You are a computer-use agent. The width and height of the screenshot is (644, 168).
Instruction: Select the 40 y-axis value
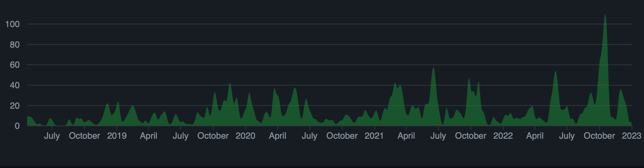click(15, 85)
